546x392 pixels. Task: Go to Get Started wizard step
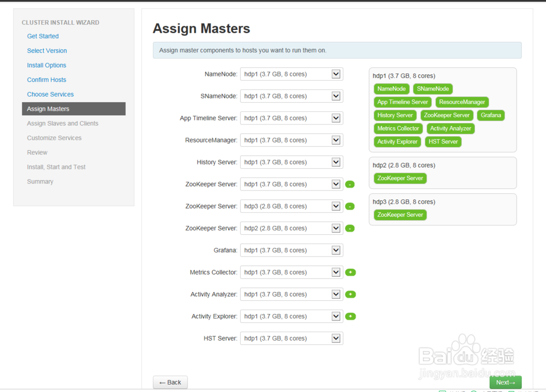pyautogui.click(x=43, y=36)
